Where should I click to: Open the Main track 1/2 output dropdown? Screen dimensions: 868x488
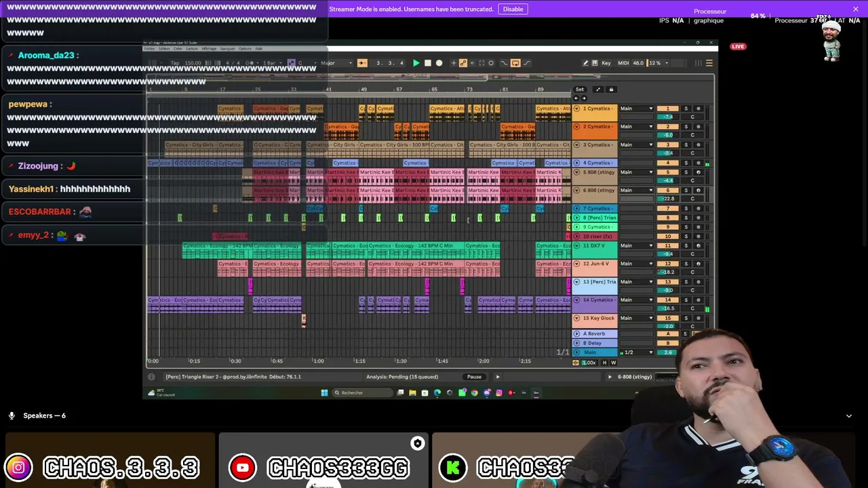click(x=638, y=352)
